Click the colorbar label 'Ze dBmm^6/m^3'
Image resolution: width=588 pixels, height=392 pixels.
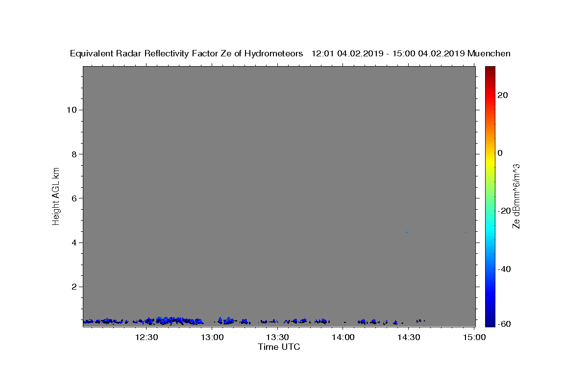pos(516,196)
